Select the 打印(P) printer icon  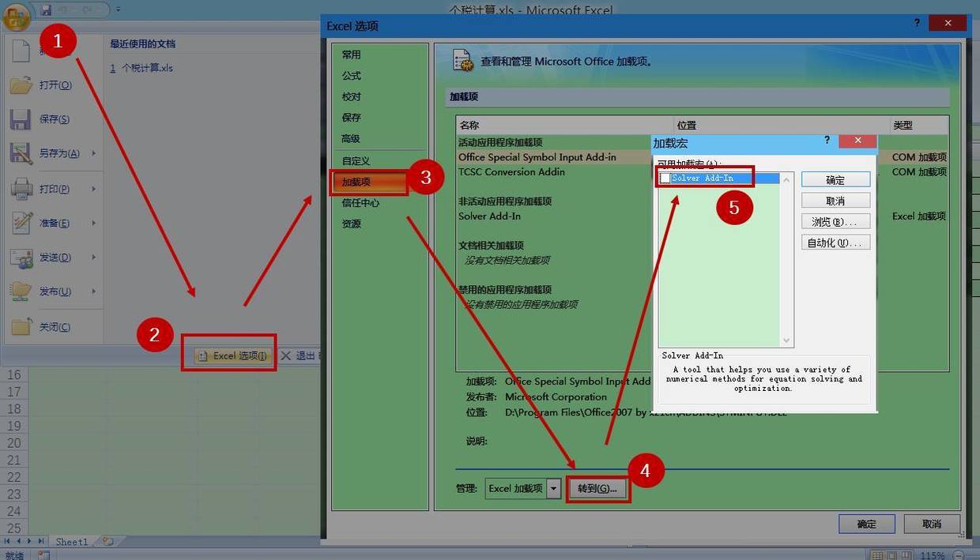click(21, 190)
